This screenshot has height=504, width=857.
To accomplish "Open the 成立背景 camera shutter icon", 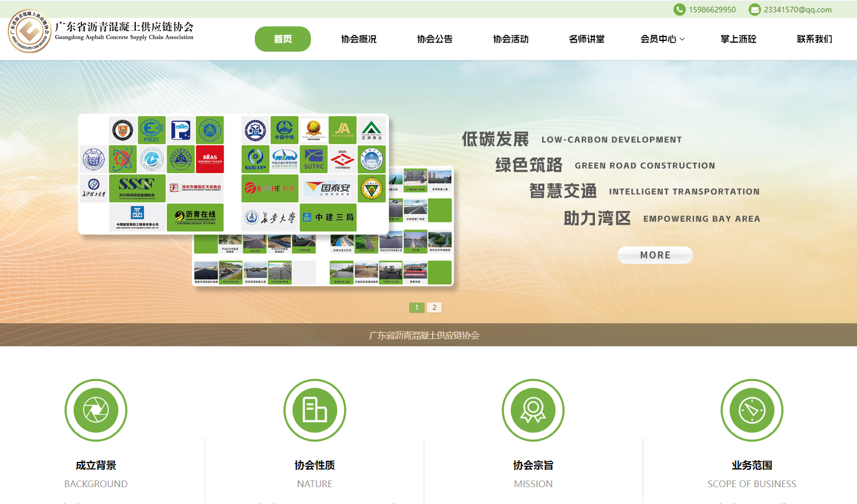I will point(96,410).
